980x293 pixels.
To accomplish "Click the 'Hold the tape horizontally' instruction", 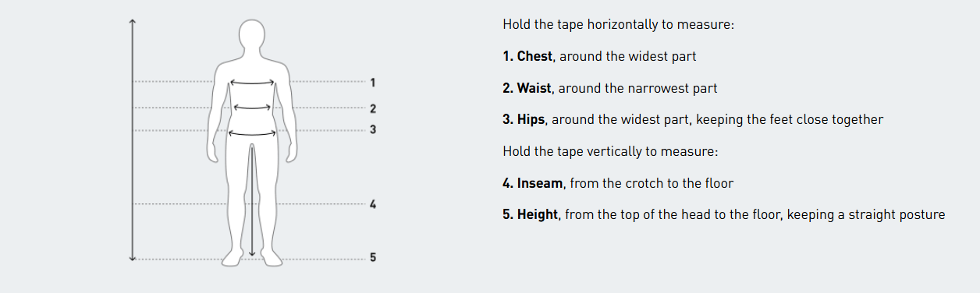I will coord(619,24).
